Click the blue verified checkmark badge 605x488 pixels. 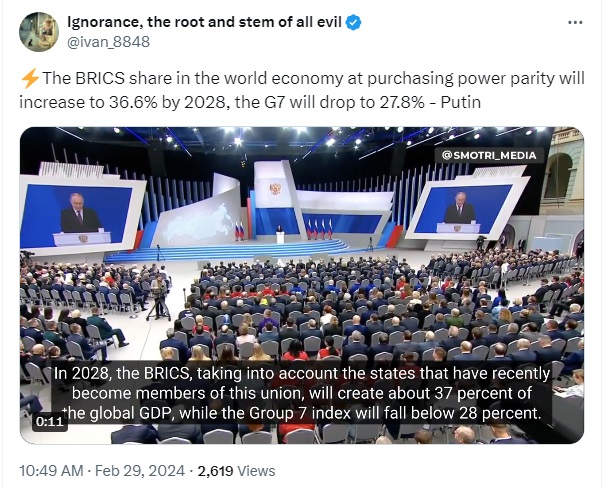click(353, 22)
